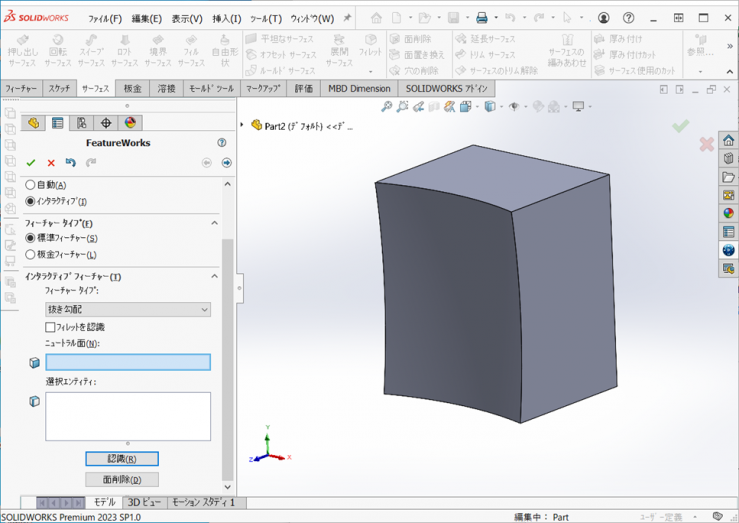Click the 認識(R) button
The image size is (739, 523).
(x=122, y=459)
